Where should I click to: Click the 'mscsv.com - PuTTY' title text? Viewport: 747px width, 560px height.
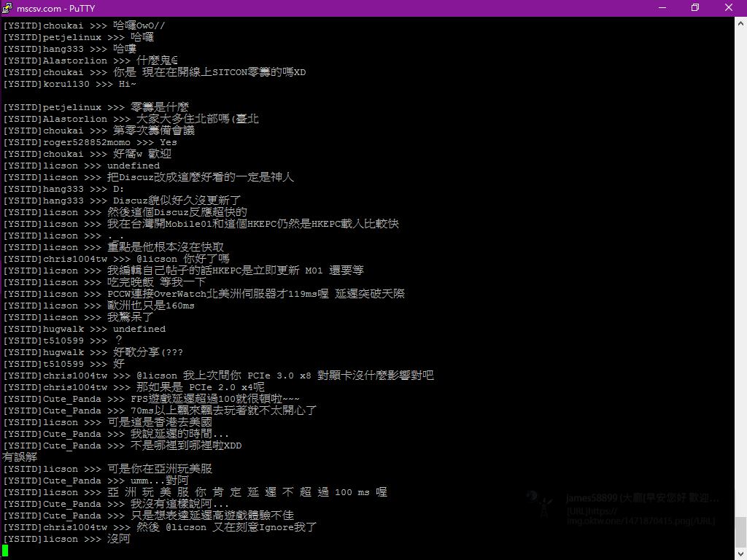tap(55, 8)
